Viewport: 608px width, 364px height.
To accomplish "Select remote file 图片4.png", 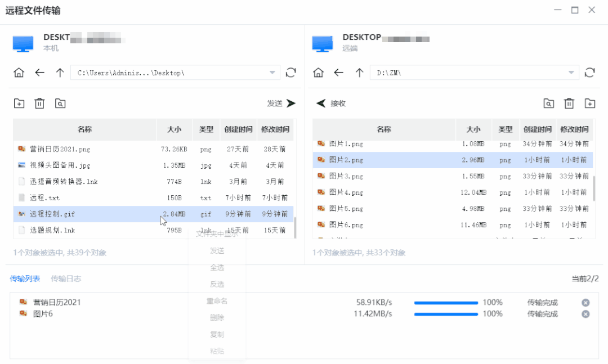I will point(453,192).
